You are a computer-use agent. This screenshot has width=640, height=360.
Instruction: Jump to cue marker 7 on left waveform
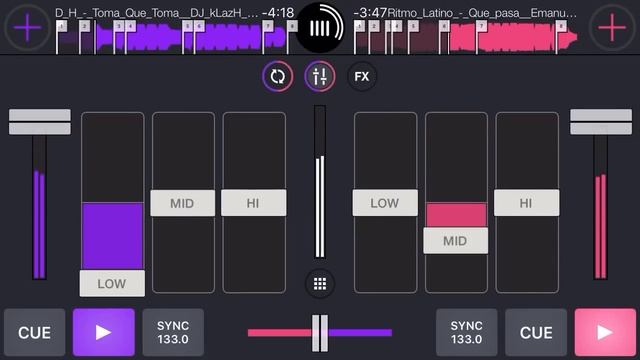[268, 27]
